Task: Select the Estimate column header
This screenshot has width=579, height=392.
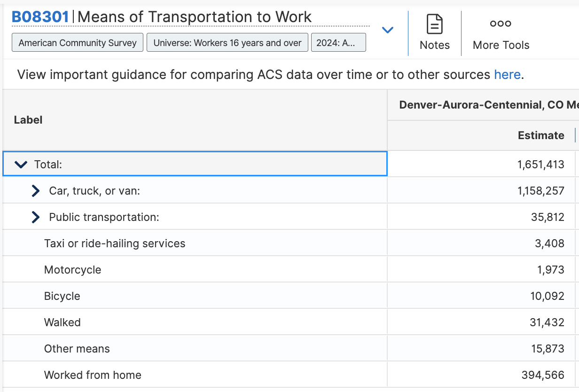Action: [x=541, y=135]
